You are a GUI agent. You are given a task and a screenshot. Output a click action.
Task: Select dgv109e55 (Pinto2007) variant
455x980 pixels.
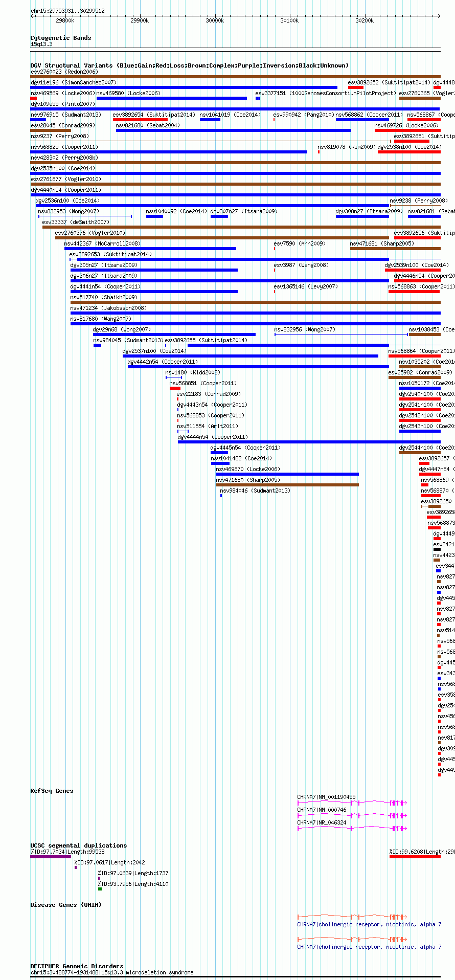coord(63,104)
